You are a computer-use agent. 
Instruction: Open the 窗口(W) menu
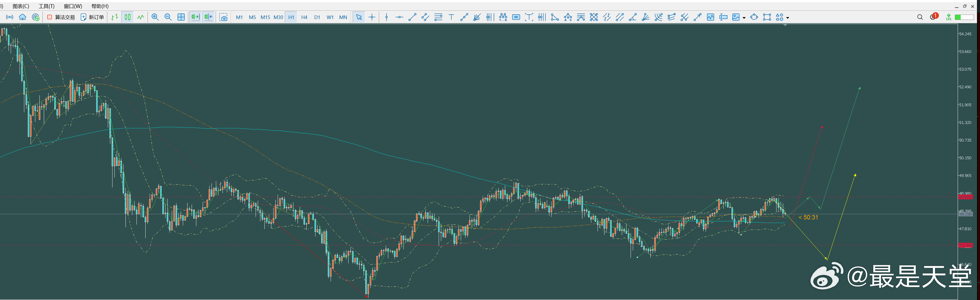click(73, 6)
